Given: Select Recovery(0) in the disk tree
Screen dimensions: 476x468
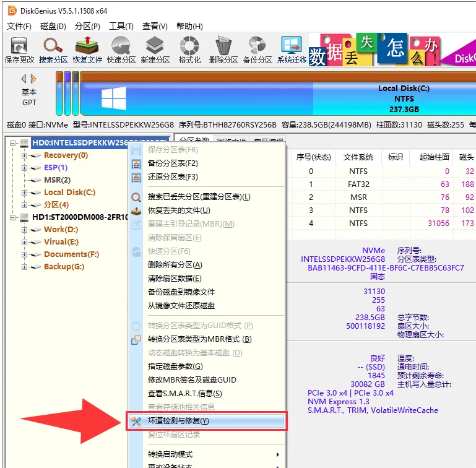Looking at the screenshot, I should point(66,155).
